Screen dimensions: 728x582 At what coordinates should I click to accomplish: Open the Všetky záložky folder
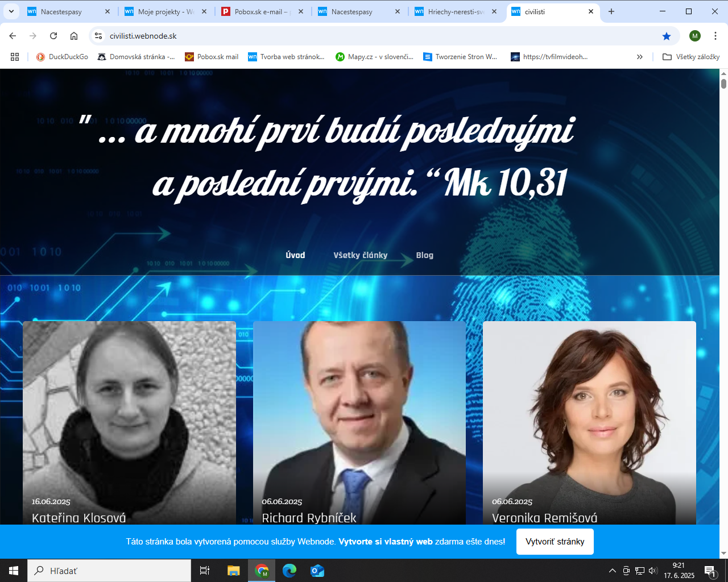point(691,57)
